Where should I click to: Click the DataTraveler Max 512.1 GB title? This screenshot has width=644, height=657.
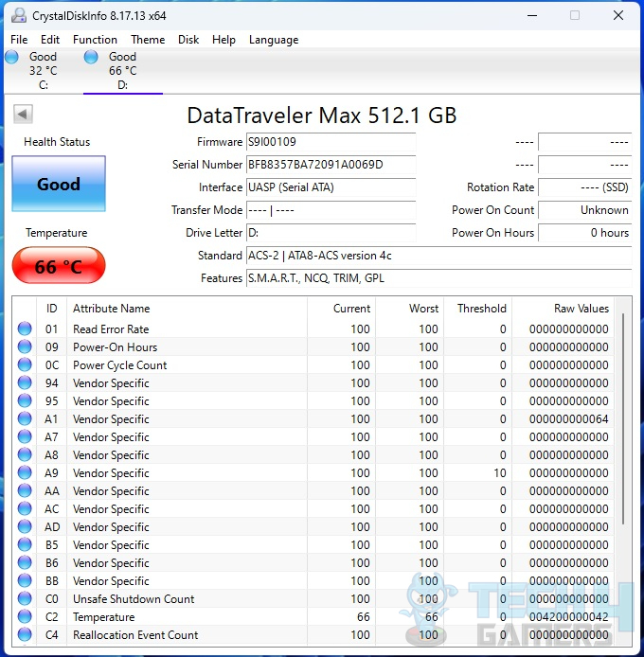coord(322,115)
